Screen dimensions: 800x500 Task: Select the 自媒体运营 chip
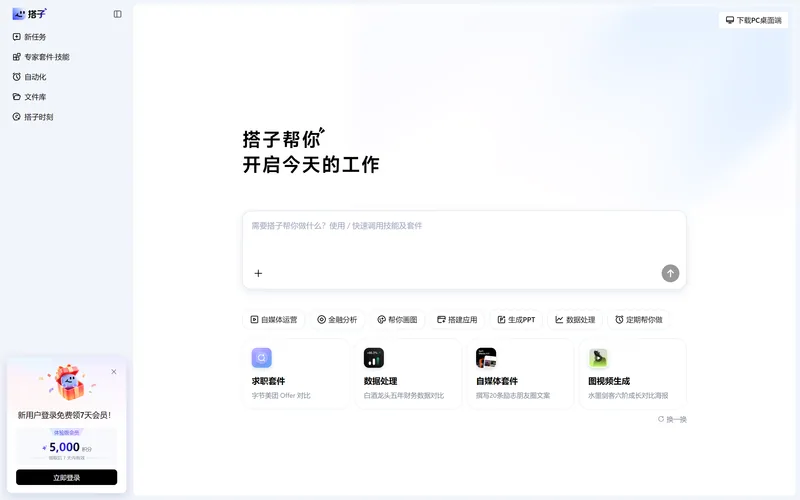pos(274,319)
